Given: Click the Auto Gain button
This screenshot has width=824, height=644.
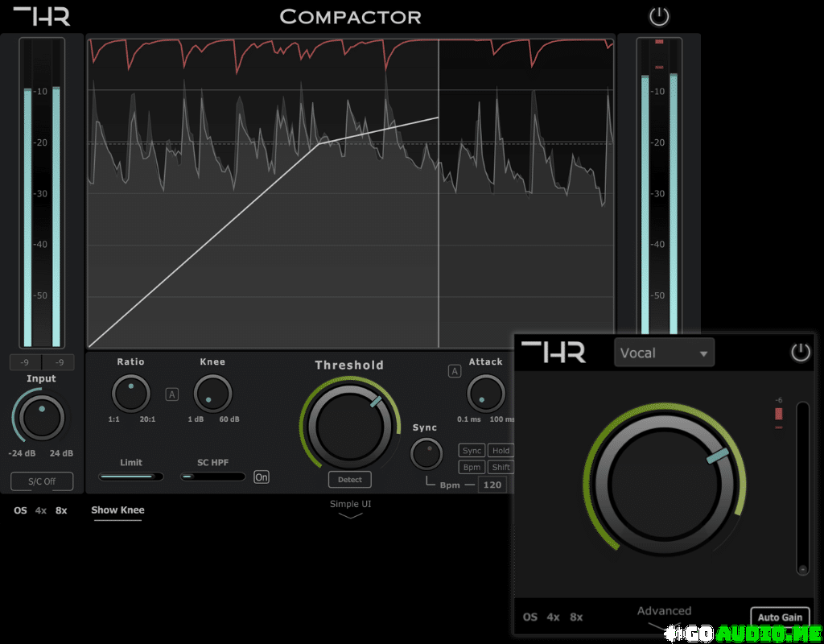Looking at the screenshot, I should (x=780, y=617).
